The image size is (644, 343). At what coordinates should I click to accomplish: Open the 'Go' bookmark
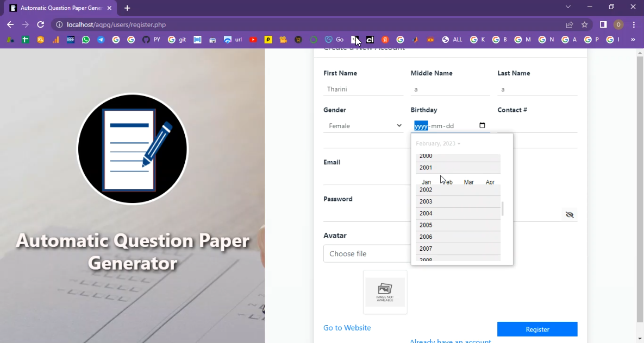point(334,40)
